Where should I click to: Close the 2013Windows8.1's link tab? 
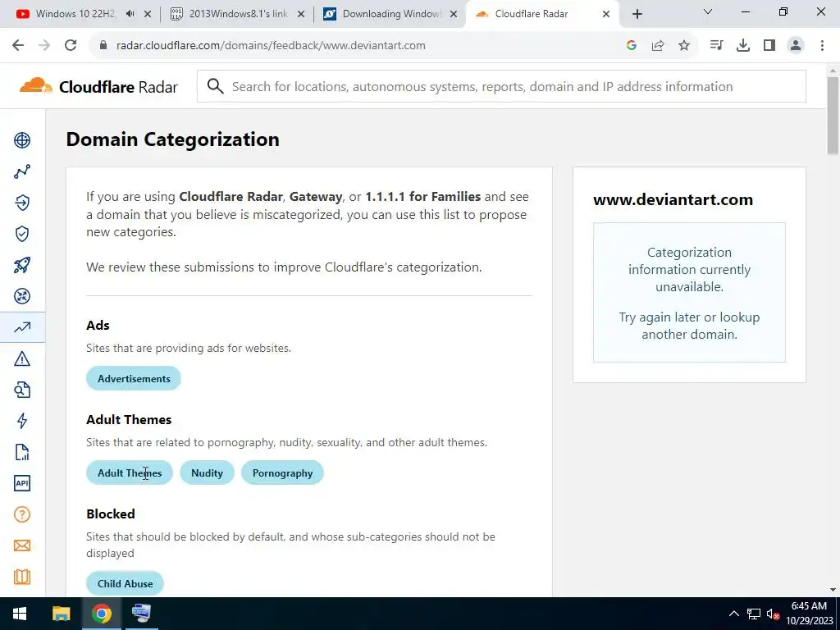click(x=301, y=15)
